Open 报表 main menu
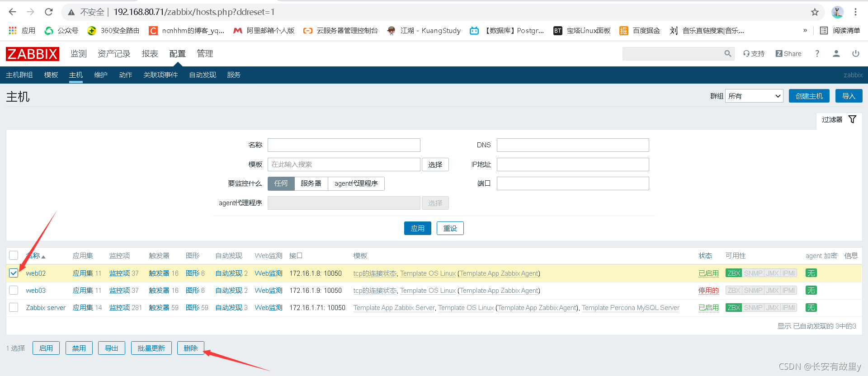 [150, 54]
